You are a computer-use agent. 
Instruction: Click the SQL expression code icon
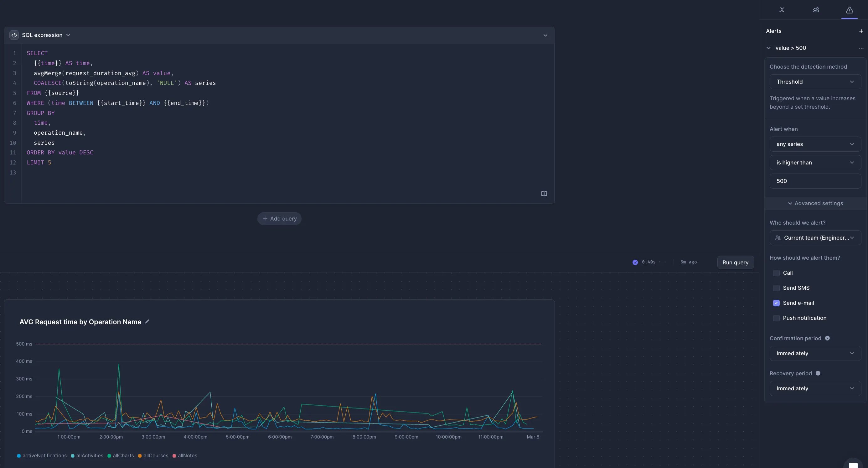(x=14, y=35)
